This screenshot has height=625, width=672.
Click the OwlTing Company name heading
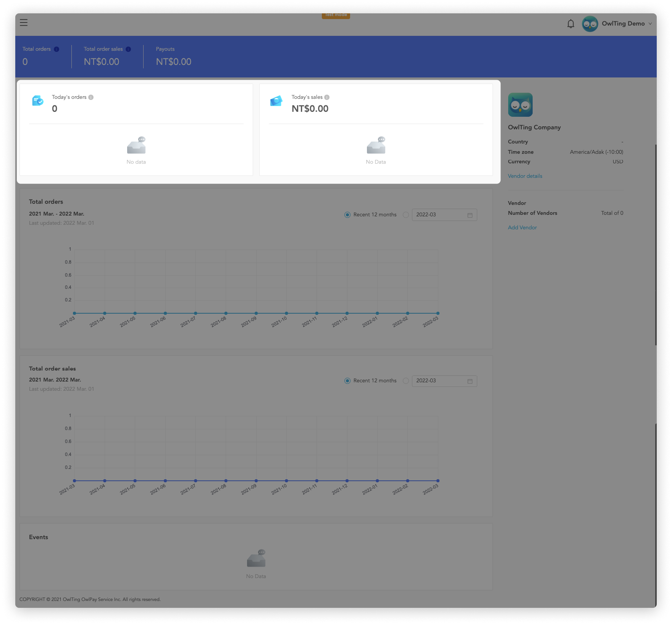534,127
